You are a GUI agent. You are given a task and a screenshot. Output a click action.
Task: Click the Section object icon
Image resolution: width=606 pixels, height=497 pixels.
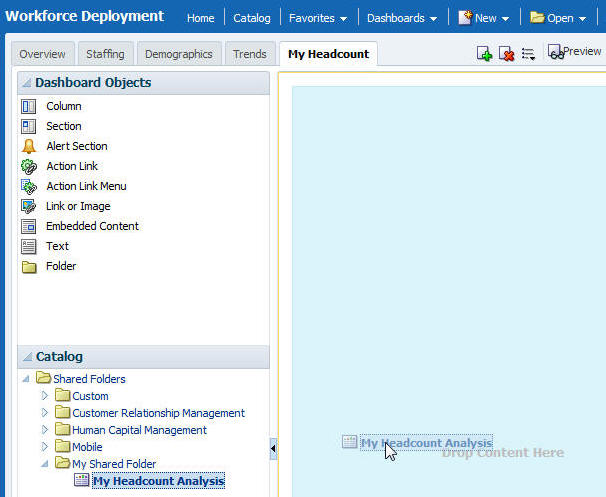point(29,126)
